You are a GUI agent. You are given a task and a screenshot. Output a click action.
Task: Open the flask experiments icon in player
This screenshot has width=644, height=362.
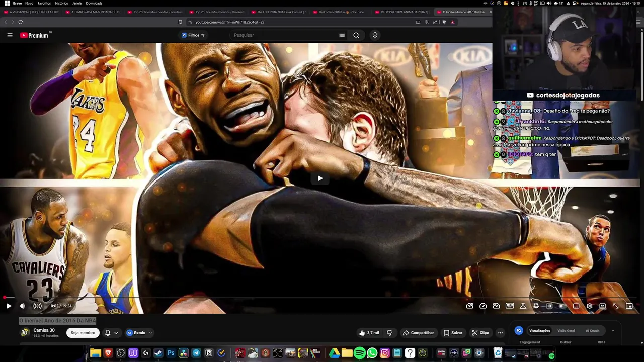(x=523, y=306)
